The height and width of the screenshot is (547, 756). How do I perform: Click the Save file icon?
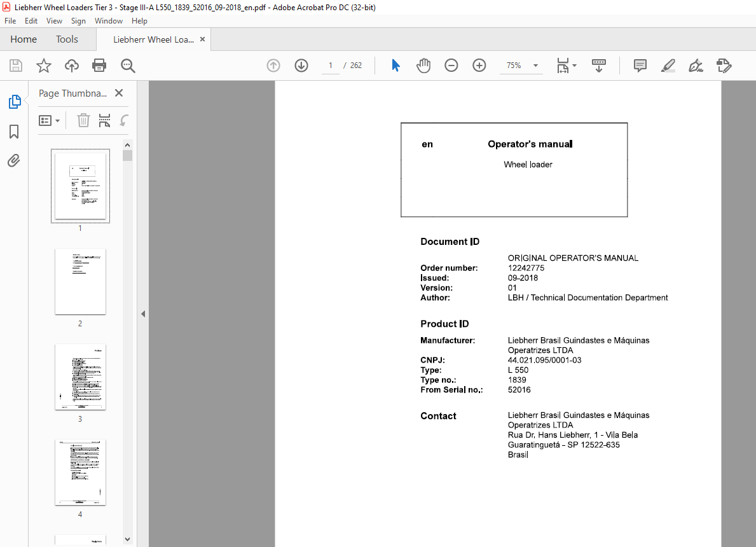coord(16,66)
